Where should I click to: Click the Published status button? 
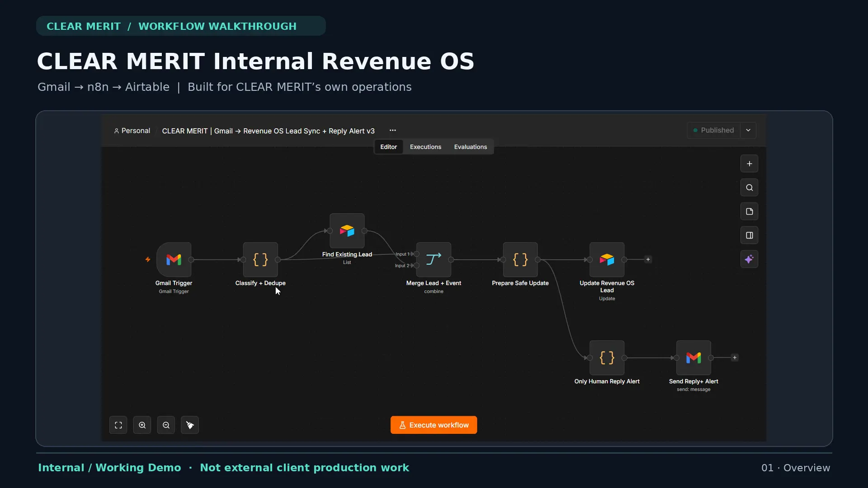point(714,130)
